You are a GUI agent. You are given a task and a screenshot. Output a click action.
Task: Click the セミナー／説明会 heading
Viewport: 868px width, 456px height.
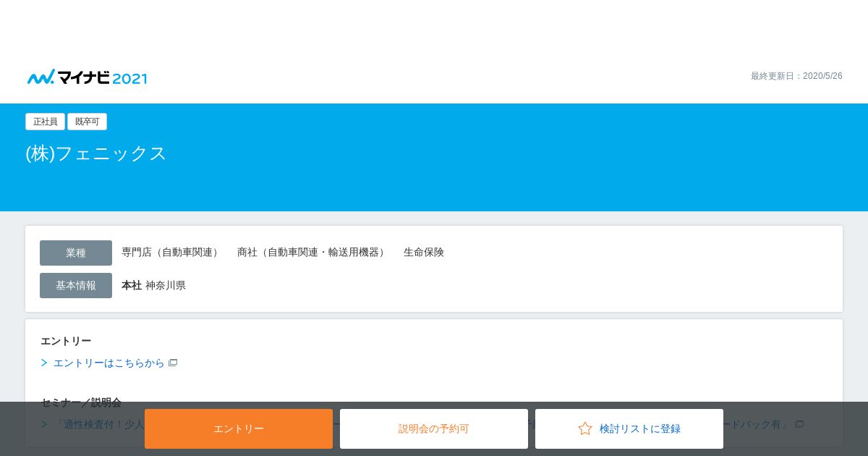pos(81,402)
